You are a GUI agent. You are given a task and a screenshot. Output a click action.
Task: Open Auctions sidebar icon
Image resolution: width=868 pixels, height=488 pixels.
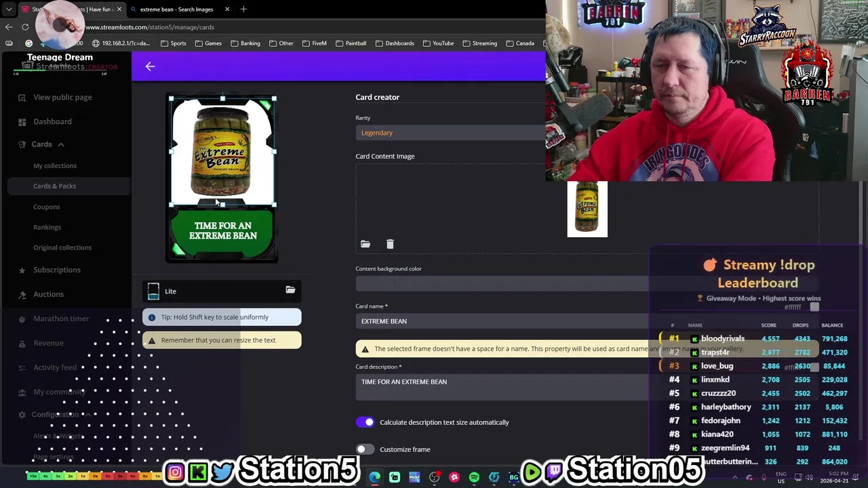(22, 294)
